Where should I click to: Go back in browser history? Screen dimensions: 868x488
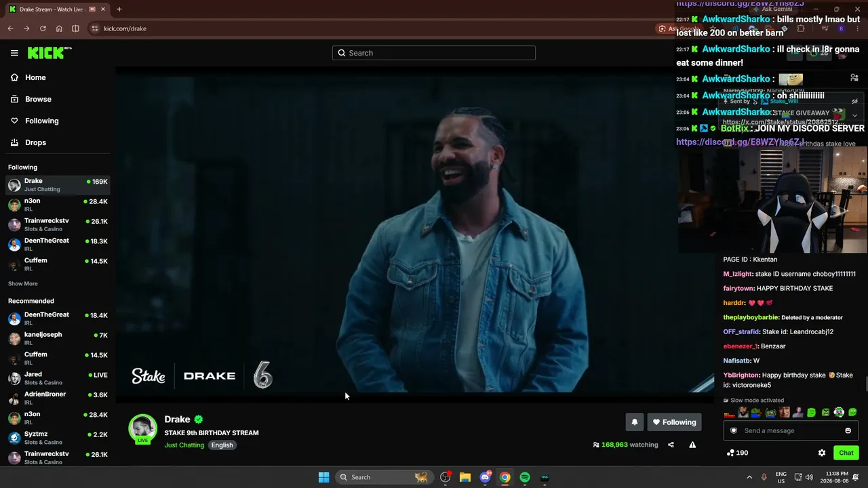[10, 28]
